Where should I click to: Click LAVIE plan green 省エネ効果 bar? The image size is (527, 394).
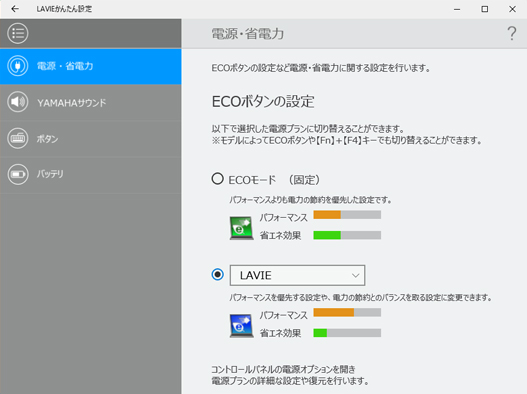click(x=347, y=333)
